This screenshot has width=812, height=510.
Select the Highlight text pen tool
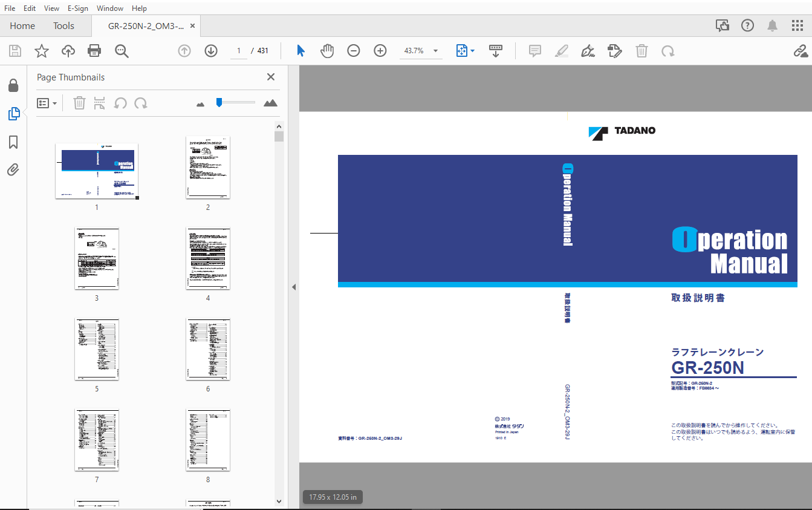click(x=562, y=51)
